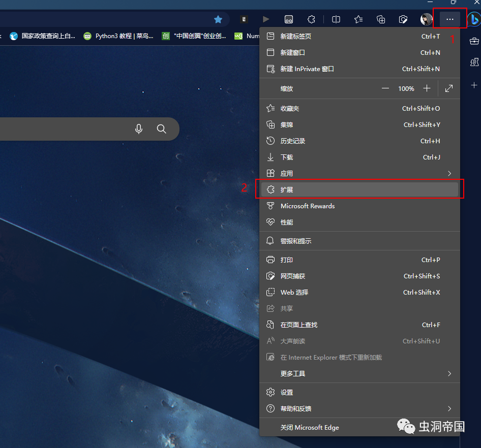Enter full screen using the expand arrows icon
Screen dimensions: 481x448
tap(449, 88)
